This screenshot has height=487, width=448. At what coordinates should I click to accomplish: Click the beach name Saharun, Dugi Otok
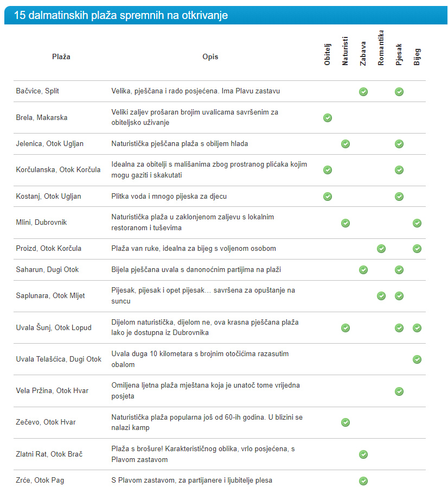[47, 270]
